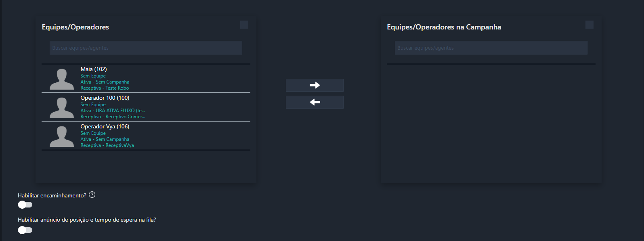Click the "Receptiva - Receptivo Comer..." text
The height and width of the screenshot is (241, 644).
[113, 117]
